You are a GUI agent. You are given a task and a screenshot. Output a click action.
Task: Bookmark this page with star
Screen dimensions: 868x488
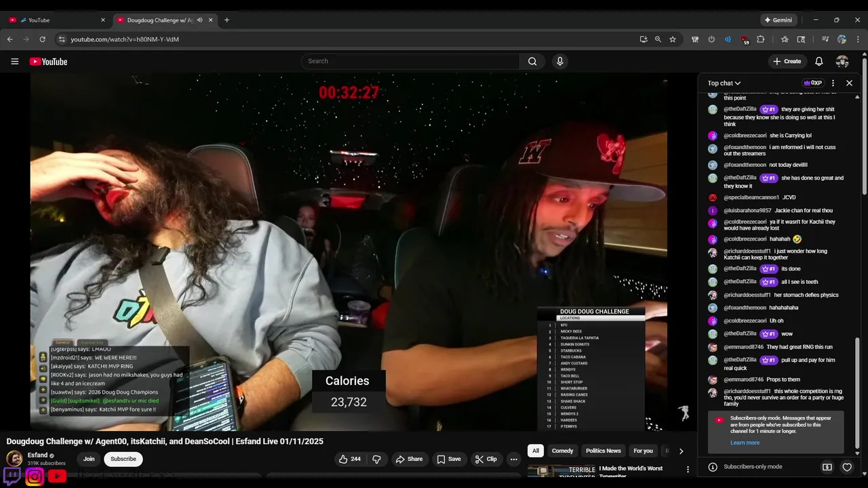(673, 39)
